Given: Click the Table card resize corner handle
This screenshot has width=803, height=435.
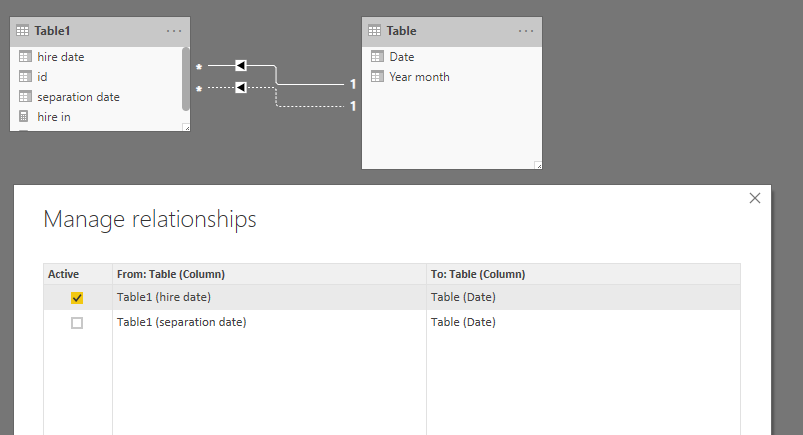Looking at the screenshot, I should pos(538,165).
